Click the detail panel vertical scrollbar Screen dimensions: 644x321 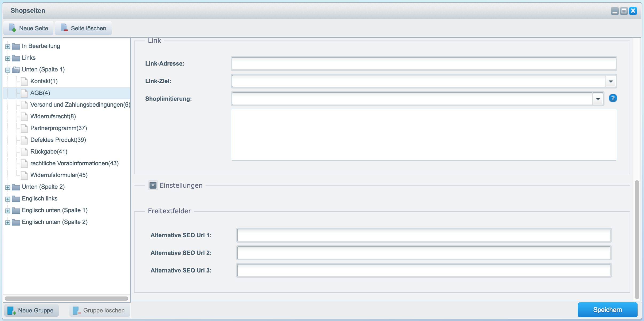coord(637,239)
